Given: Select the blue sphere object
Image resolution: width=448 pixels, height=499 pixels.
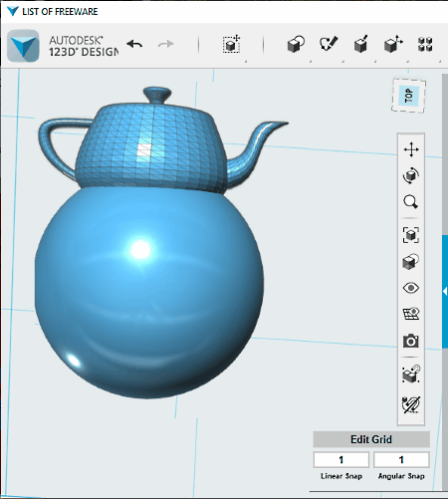Looking at the screenshot, I should click(x=149, y=292).
